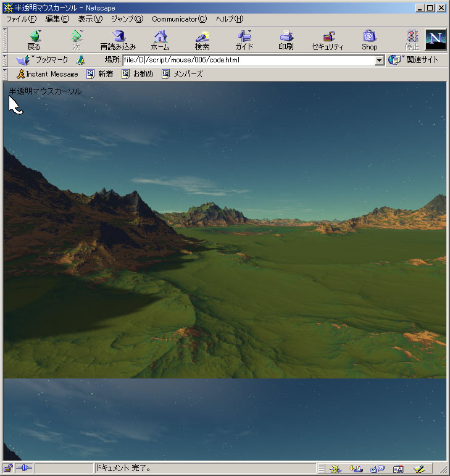The width and height of the screenshot is (450, 476).
Task: Click the Netscape window title bar icon
Action: [x=8, y=8]
